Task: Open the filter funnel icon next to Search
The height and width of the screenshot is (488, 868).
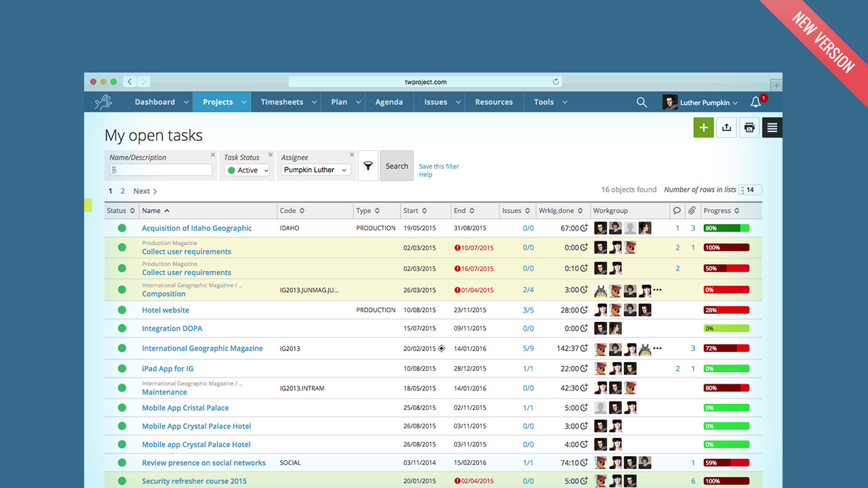Action: pos(368,165)
